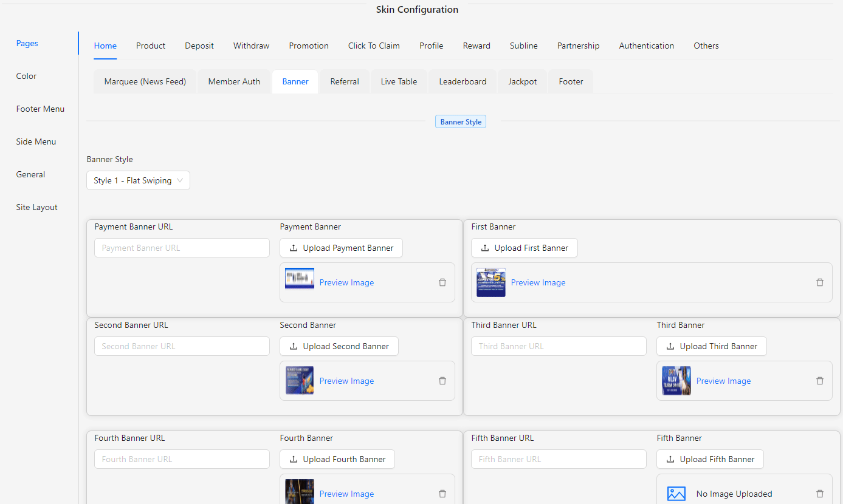The height and width of the screenshot is (504, 843).
Task: Select the Marquee (News Feed) tab
Action: pyautogui.click(x=145, y=81)
